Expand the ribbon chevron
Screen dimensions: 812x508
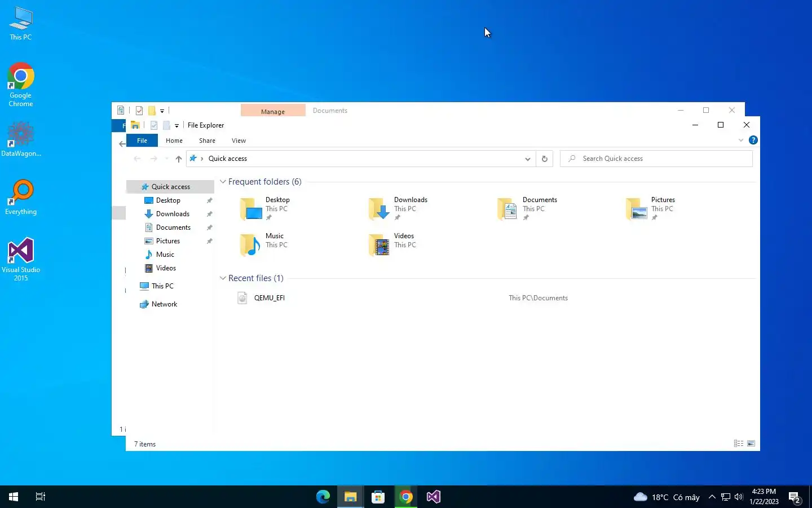[x=741, y=140]
